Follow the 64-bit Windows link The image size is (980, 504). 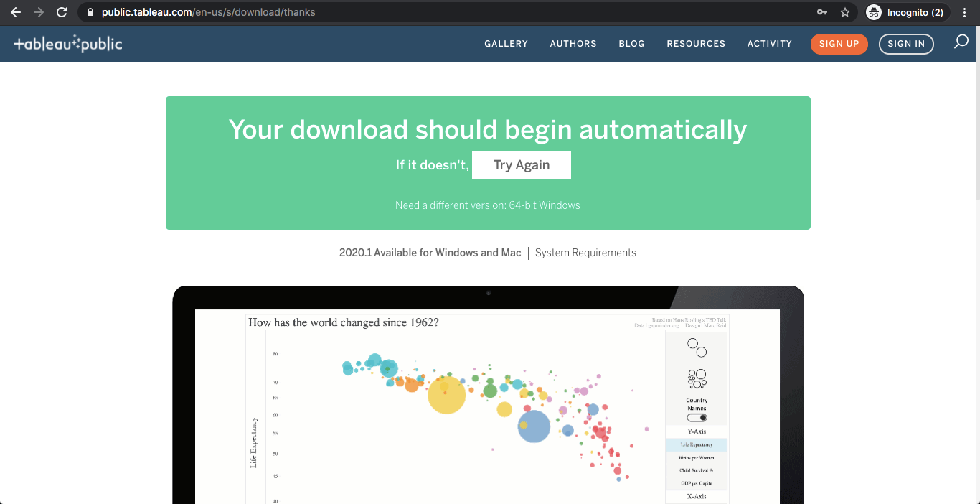(x=545, y=205)
